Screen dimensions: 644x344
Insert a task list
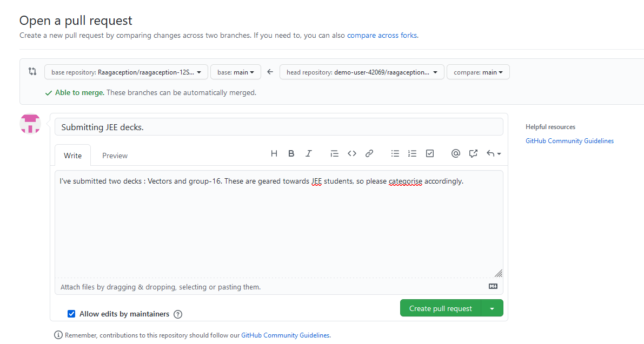[430, 154]
